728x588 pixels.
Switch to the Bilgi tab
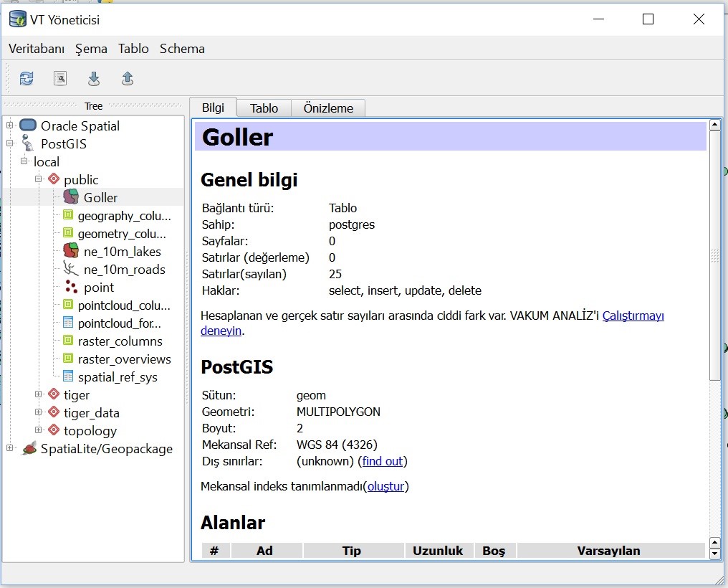213,108
